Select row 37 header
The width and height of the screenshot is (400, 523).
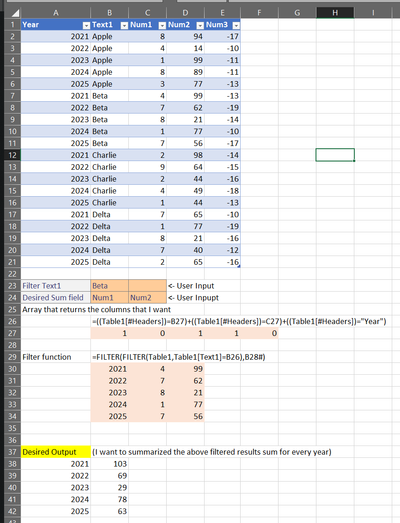[x=12, y=452]
